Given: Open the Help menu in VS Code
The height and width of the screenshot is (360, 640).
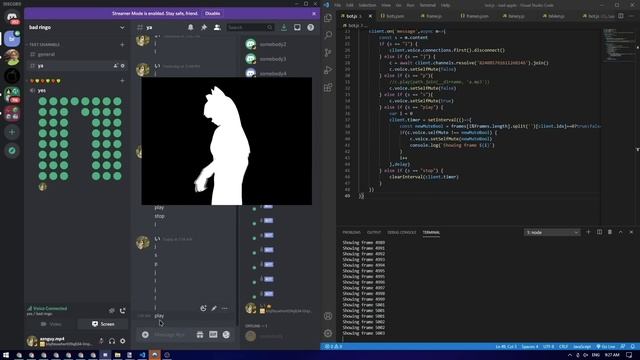Looking at the screenshot, I should click(445, 5).
